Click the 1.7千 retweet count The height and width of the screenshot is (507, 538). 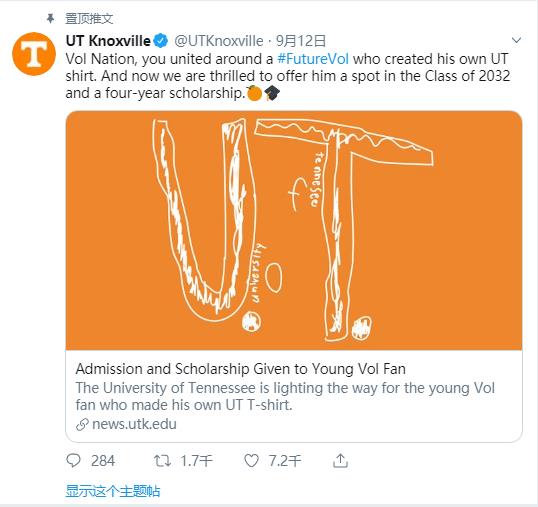click(196, 461)
